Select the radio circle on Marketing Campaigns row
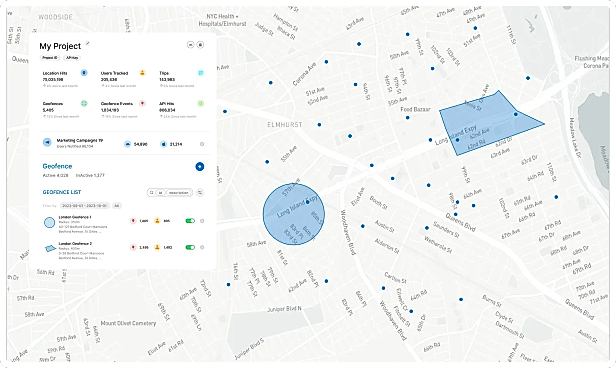The height and width of the screenshot is (368, 616). coord(202,144)
